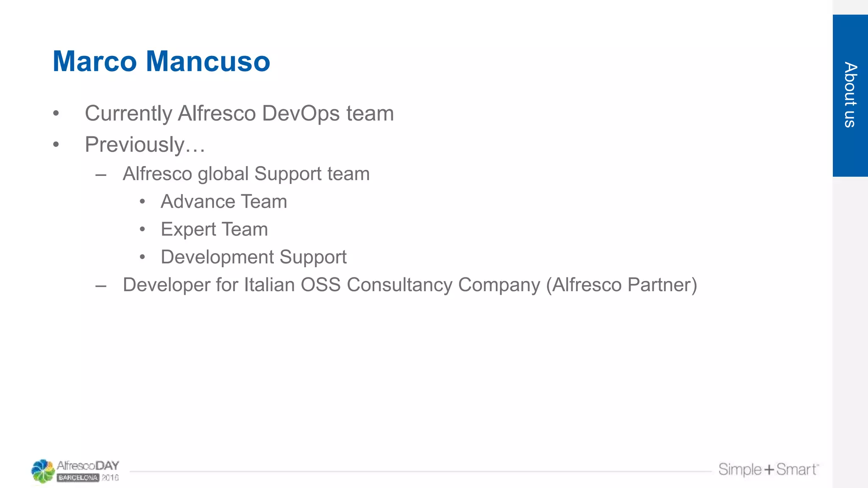Click the dash before Alfresco global Support
This screenshot has width=868, height=488.
(x=101, y=175)
